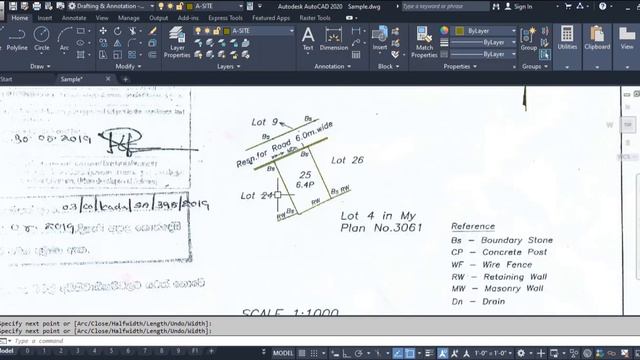
Task: Open the A-SITE layer dropdown in Layers panel
Action: tap(244, 31)
